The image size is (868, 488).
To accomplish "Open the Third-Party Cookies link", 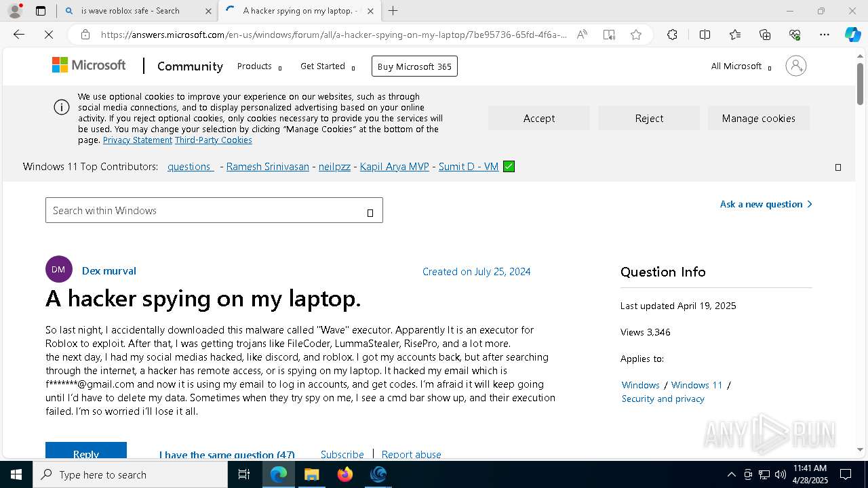I will (x=214, y=140).
